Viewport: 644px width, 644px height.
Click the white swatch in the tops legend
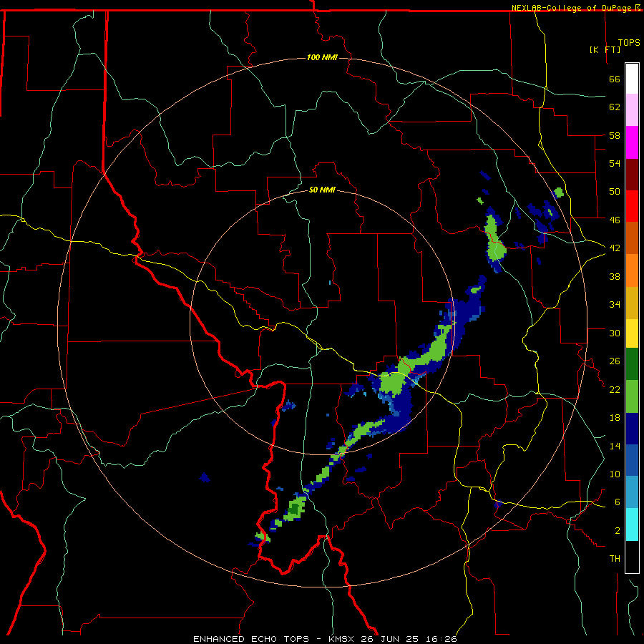click(632, 79)
